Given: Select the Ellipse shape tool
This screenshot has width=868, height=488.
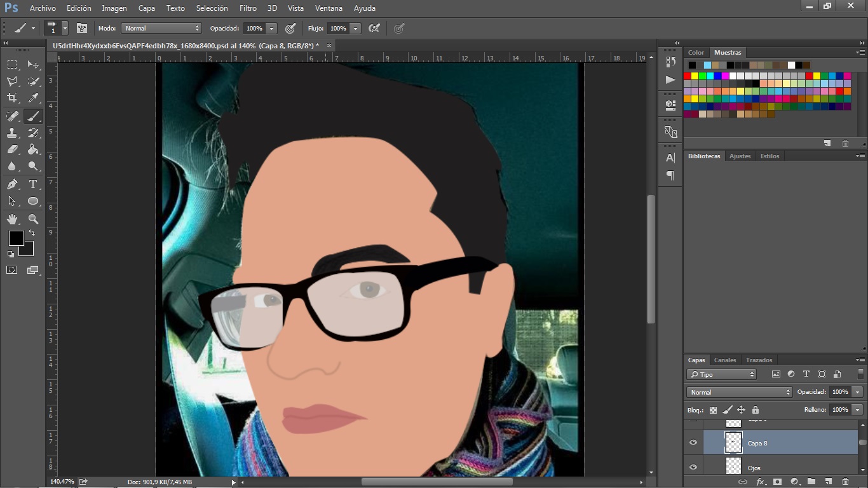Looking at the screenshot, I should (33, 201).
